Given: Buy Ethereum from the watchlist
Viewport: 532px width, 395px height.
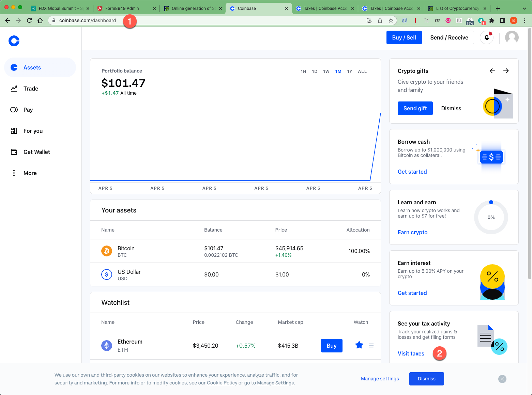Looking at the screenshot, I should click(332, 346).
